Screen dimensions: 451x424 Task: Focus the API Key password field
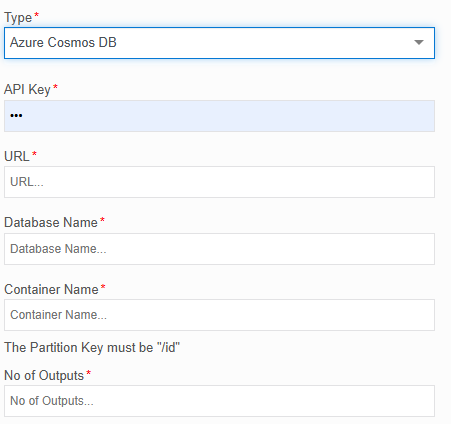click(x=219, y=116)
